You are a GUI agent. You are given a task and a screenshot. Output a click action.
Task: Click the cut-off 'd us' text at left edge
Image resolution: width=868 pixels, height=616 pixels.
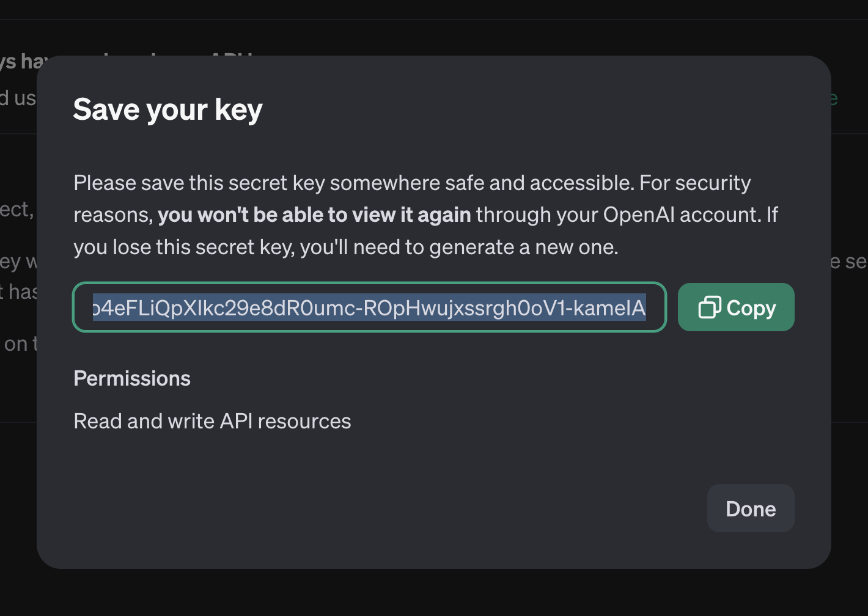18,98
